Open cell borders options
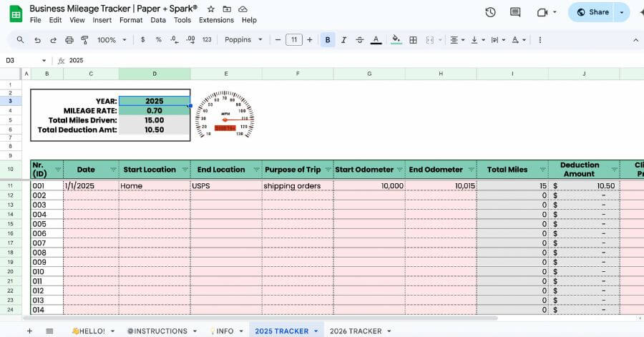The width and height of the screenshot is (644, 337). (413, 40)
